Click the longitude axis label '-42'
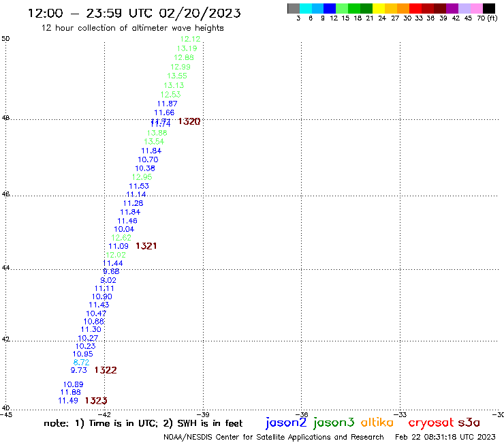This screenshot has width=504, height=443. [x=105, y=414]
